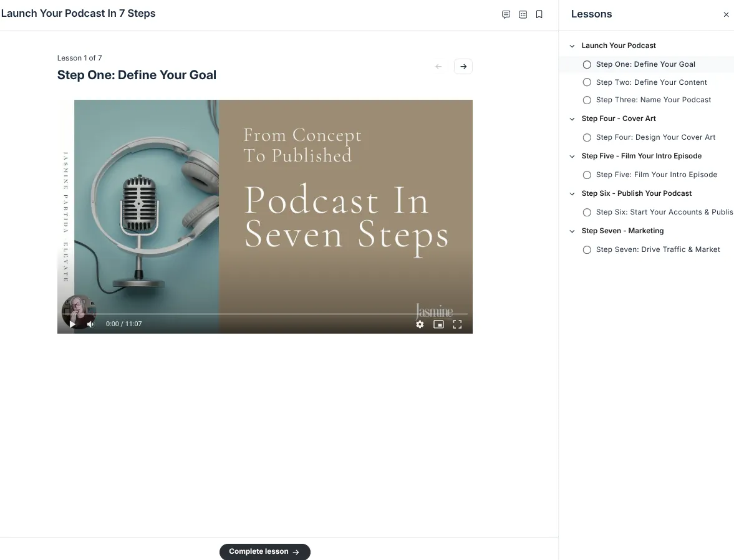This screenshot has width=734, height=560.
Task: Open lesson Step One: Define Your Goal
Action: pyautogui.click(x=645, y=64)
